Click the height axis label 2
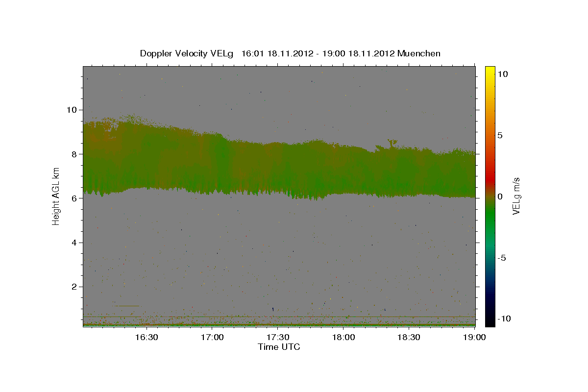The width and height of the screenshot is (588, 392). 74,287
